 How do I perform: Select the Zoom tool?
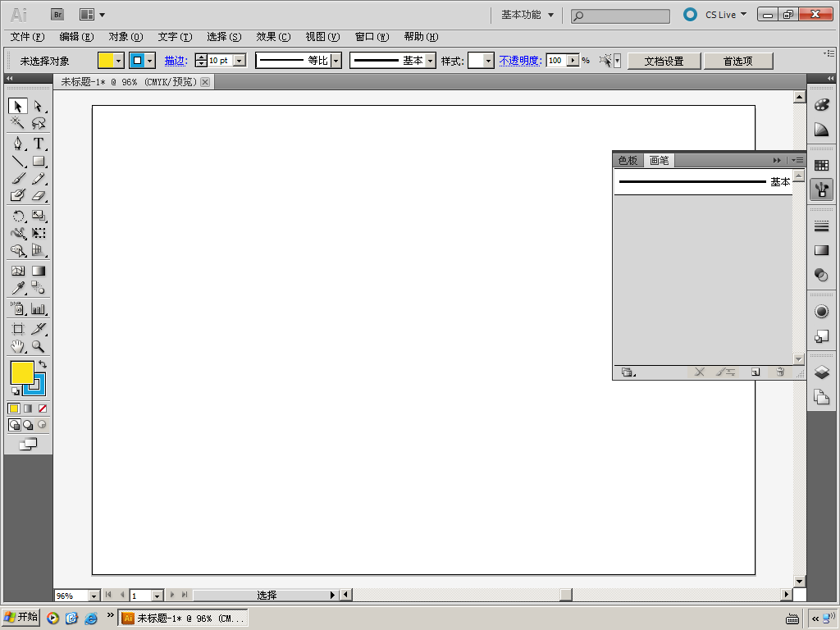(38, 347)
